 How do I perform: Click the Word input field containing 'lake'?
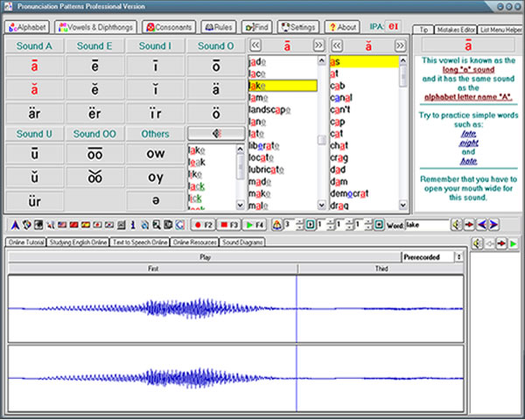(x=427, y=225)
